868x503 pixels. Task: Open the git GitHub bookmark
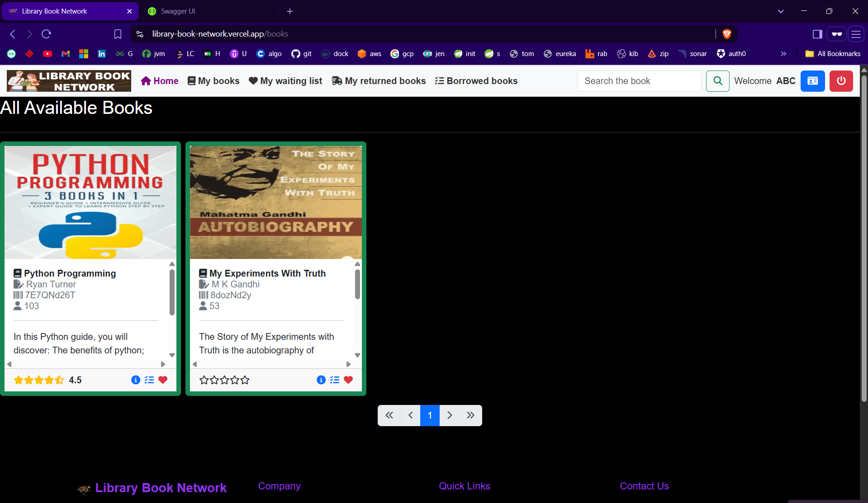click(x=302, y=54)
